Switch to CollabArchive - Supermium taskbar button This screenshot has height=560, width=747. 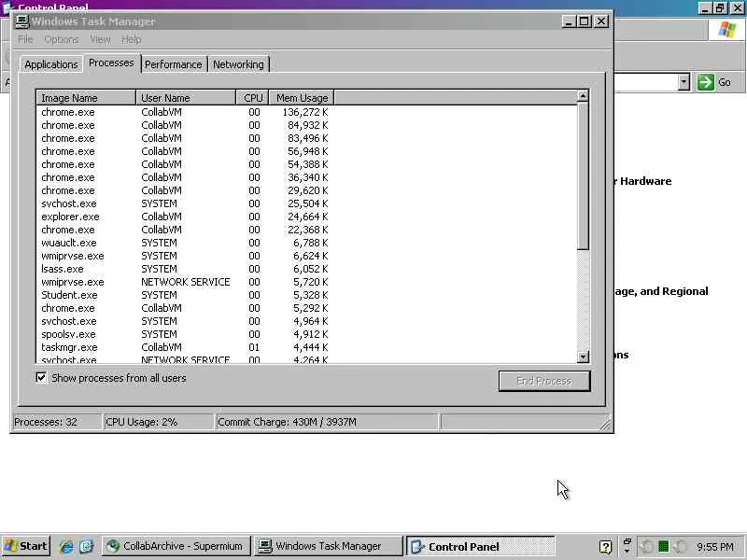176,546
